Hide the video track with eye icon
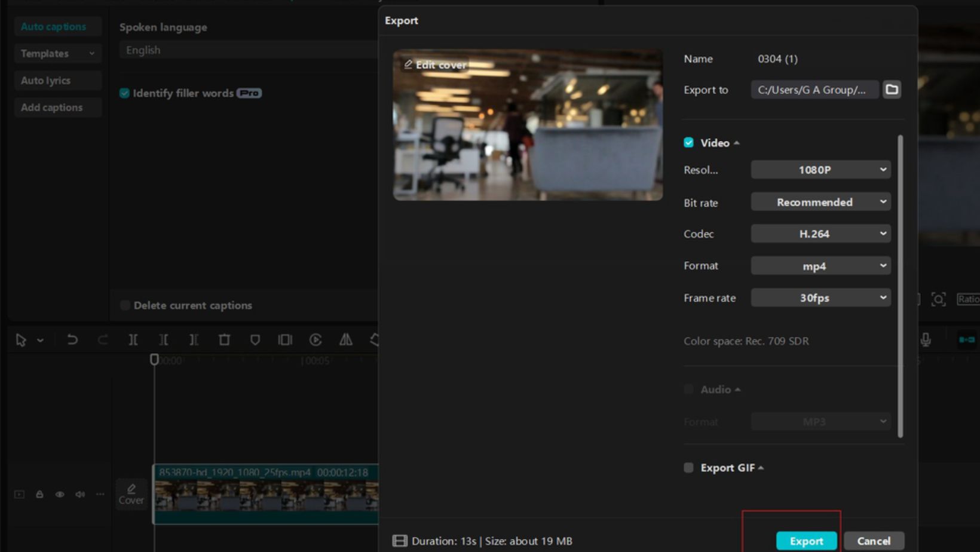 (x=60, y=494)
